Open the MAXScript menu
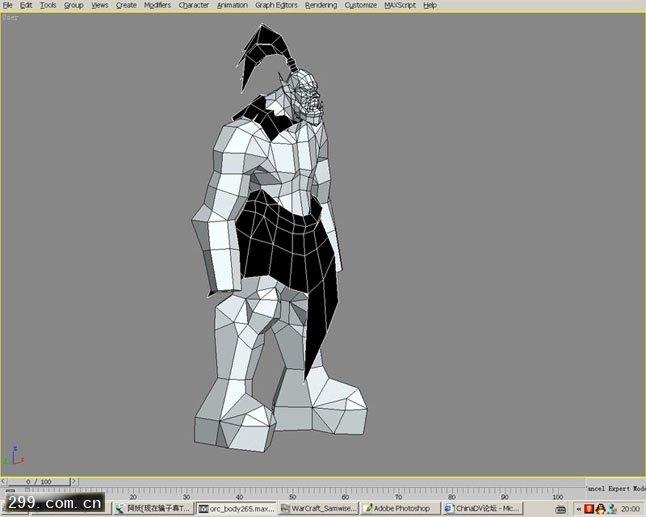Image resolution: width=646 pixels, height=517 pixels. 400,5
